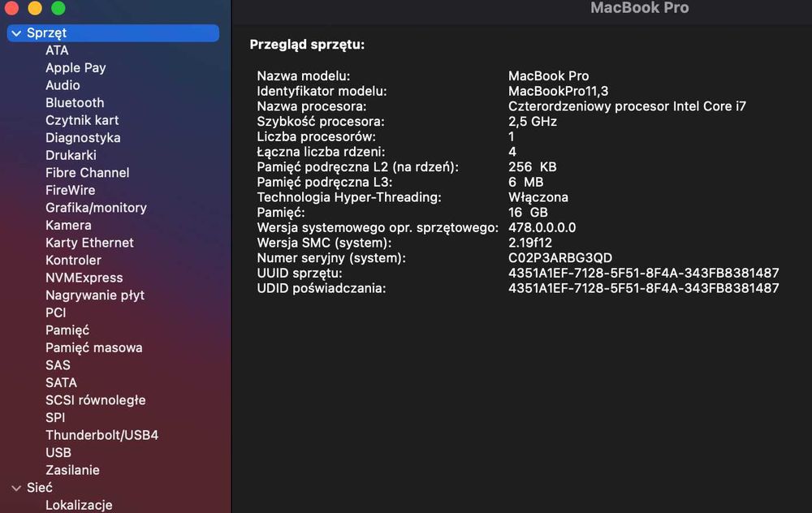Select Nagrywanie płyt in sidebar
The width and height of the screenshot is (812, 513).
[95, 295]
